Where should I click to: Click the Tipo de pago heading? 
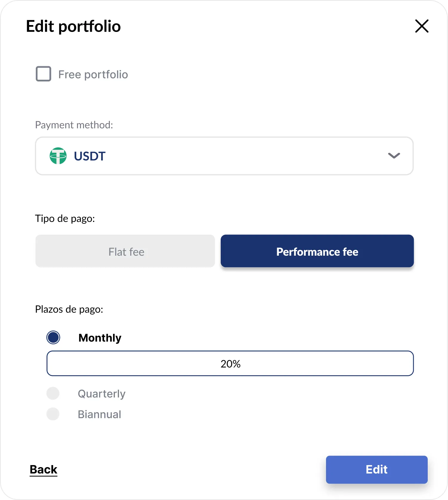pyautogui.click(x=65, y=218)
